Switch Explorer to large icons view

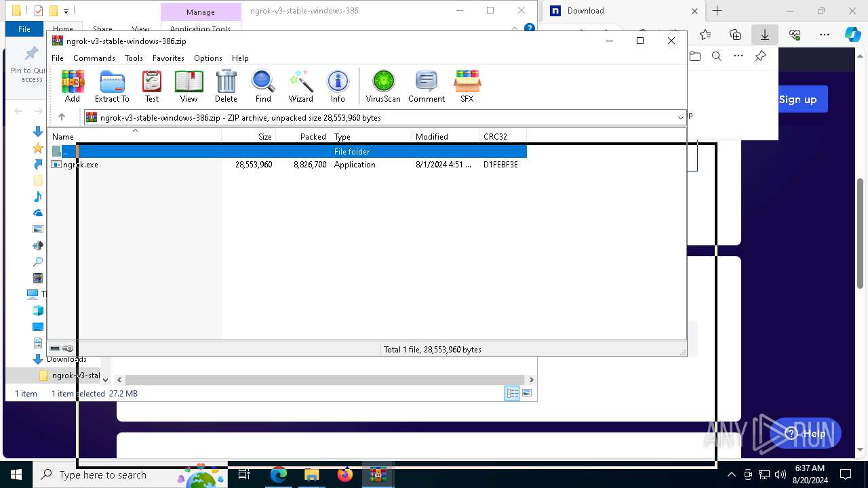pyautogui.click(x=527, y=393)
